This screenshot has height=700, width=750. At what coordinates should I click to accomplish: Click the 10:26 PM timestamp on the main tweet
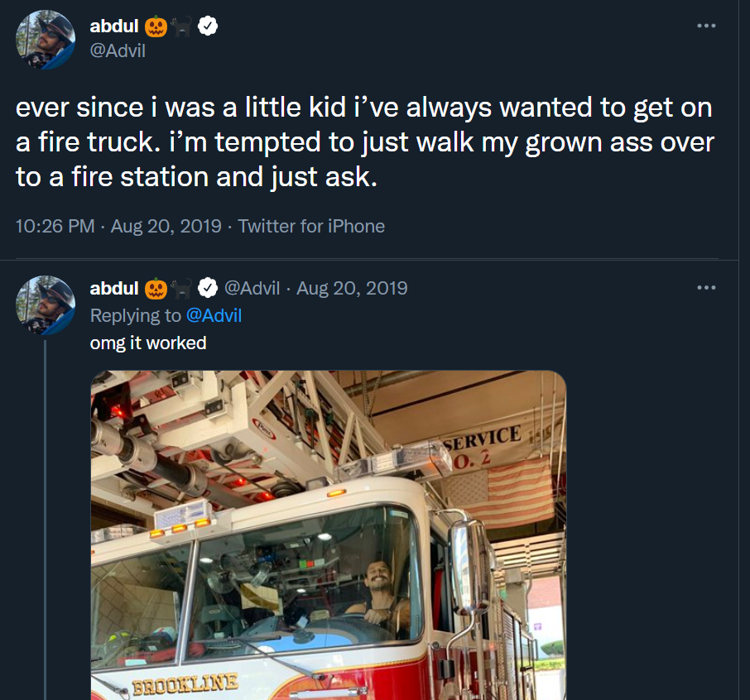point(54,226)
